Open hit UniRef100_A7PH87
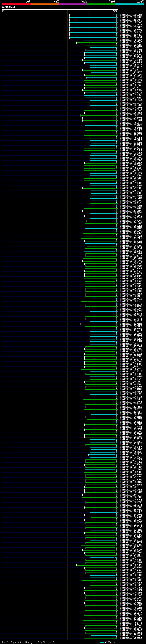Image resolution: width=146 pixels, height=644 pixels. click(131, 25)
